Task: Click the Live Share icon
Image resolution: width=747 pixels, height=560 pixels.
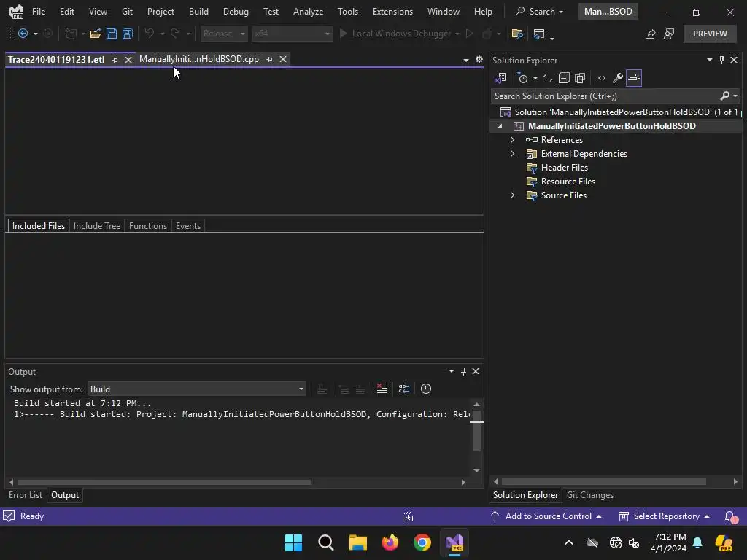Action: pos(650,34)
